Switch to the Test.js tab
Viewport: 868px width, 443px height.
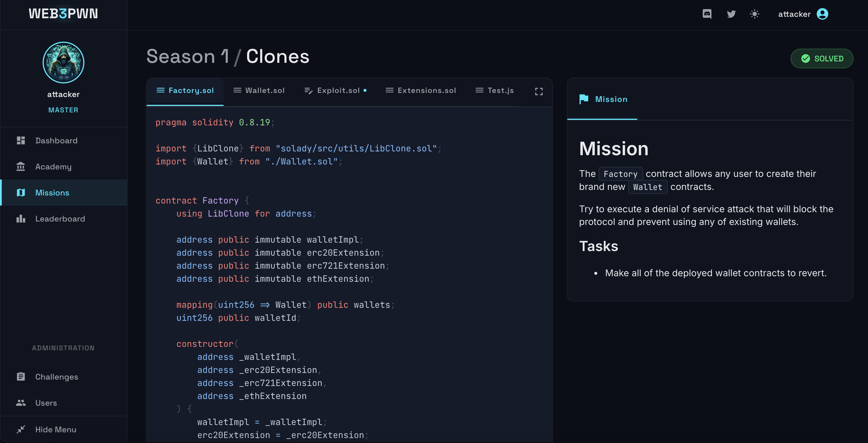coord(501,90)
